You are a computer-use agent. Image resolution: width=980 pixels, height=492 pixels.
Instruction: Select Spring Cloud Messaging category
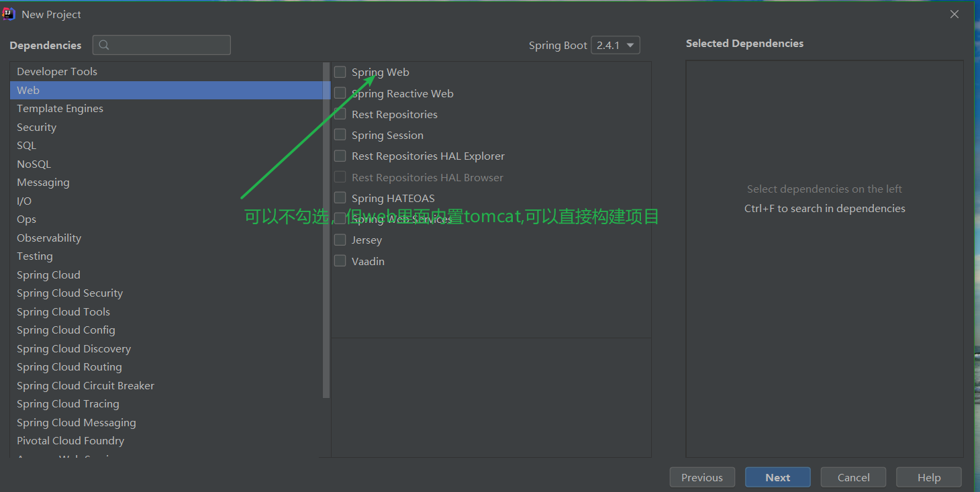pyautogui.click(x=166, y=422)
